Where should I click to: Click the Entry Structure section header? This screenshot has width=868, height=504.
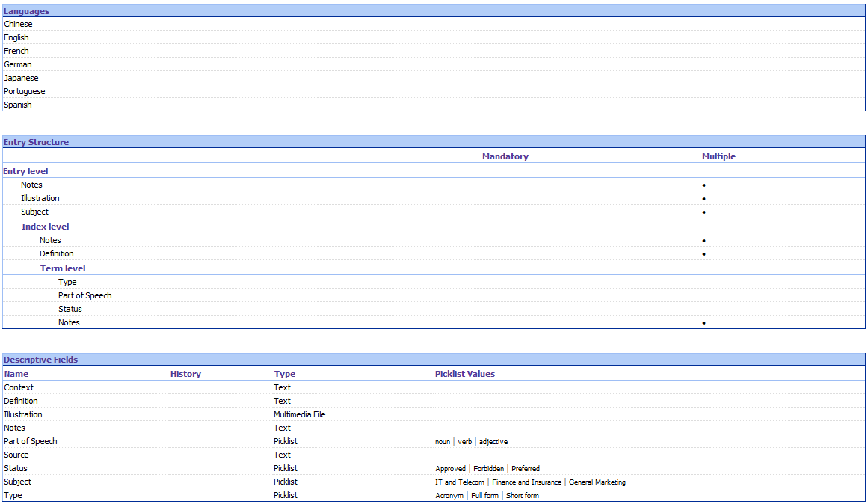coord(434,142)
